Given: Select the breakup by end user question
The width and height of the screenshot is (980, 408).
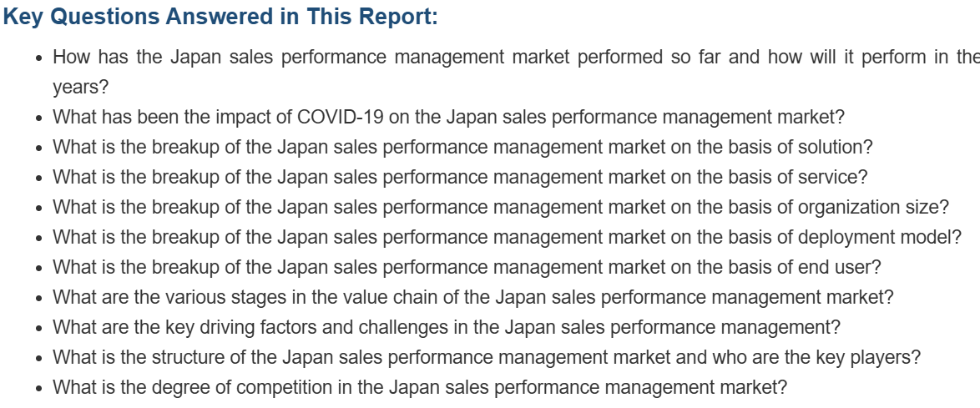Looking at the screenshot, I should tap(467, 267).
